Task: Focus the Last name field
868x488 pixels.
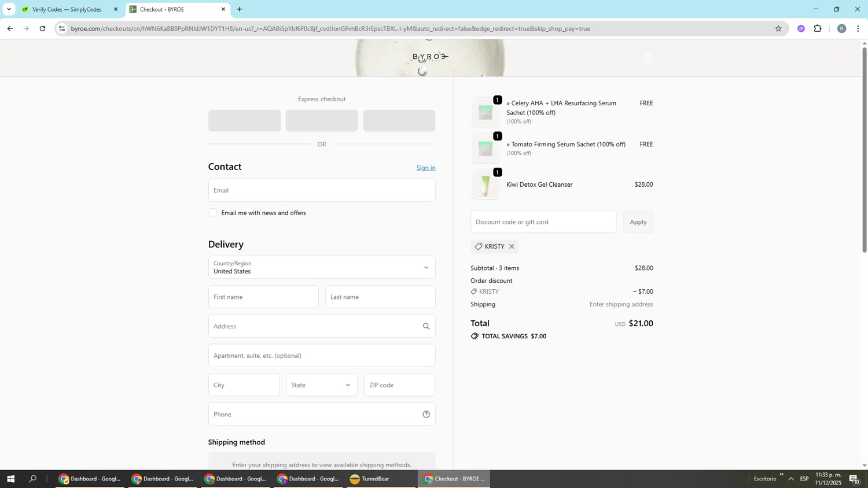Action: point(380,297)
